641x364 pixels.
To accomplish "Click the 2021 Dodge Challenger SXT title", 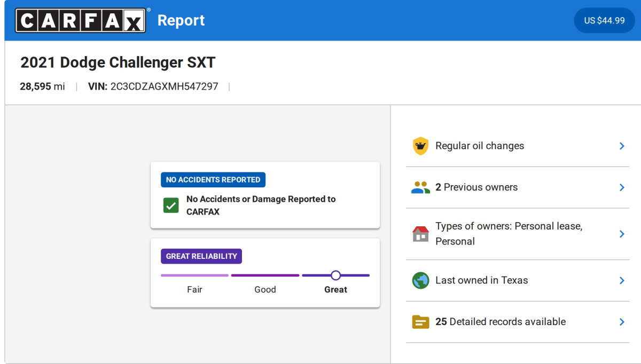I will pyautogui.click(x=118, y=62).
